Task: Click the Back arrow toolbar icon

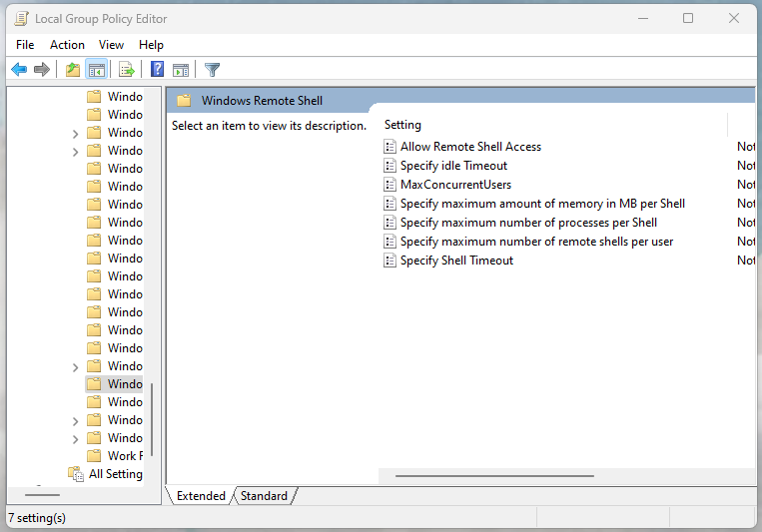Action: [19, 69]
